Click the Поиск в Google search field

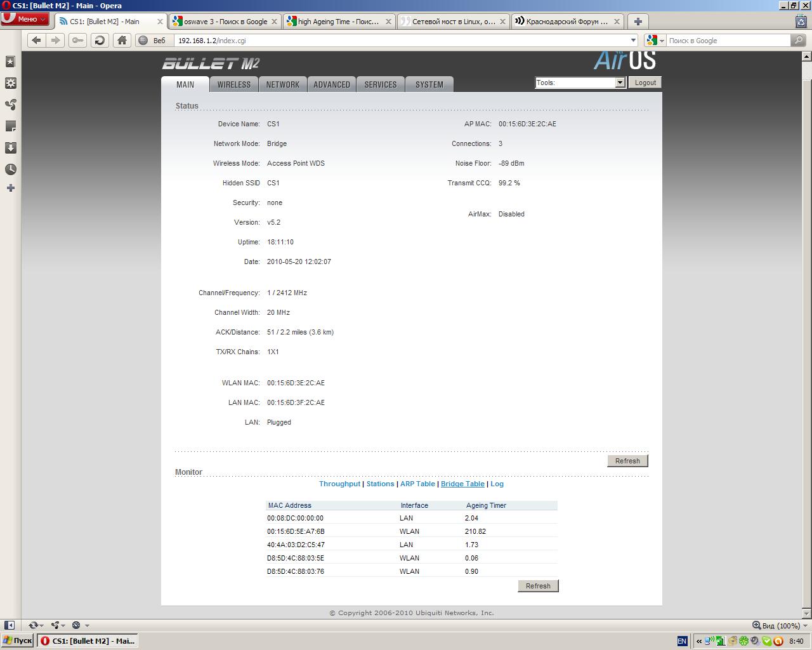(x=728, y=40)
